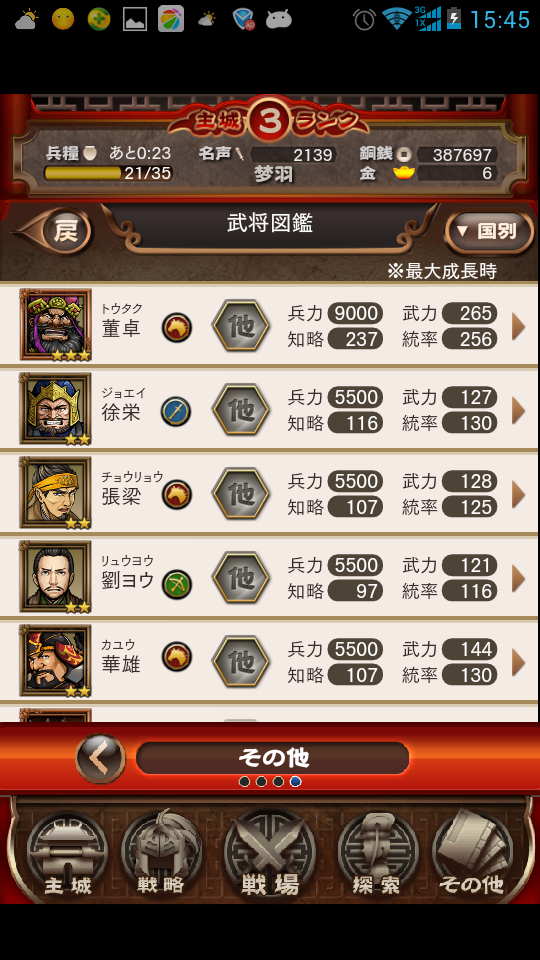The height and width of the screenshot is (960, 540).
Task: Expand 華雄 entry via right arrow
Action: point(519,662)
